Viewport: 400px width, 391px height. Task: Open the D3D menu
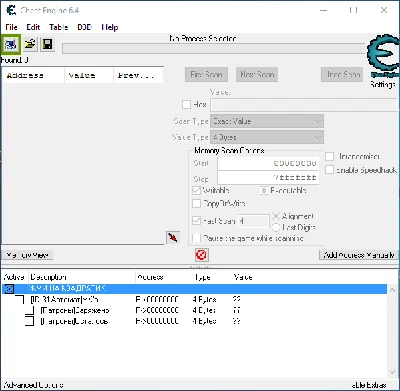click(x=84, y=27)
